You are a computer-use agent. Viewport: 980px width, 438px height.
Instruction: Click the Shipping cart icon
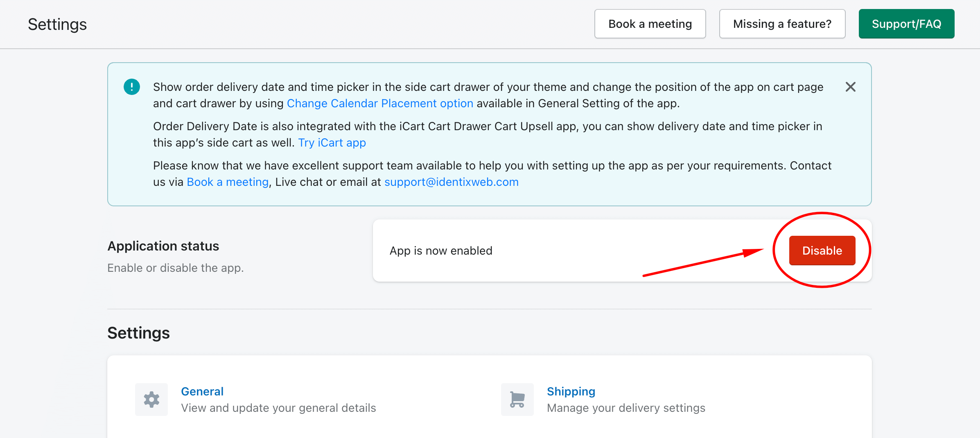click(517, 400)
